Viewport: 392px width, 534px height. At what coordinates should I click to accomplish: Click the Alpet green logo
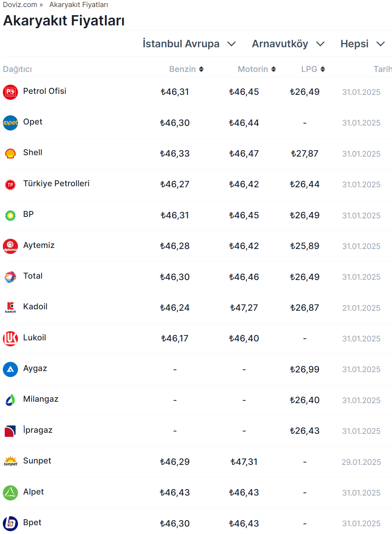(10, 493)
